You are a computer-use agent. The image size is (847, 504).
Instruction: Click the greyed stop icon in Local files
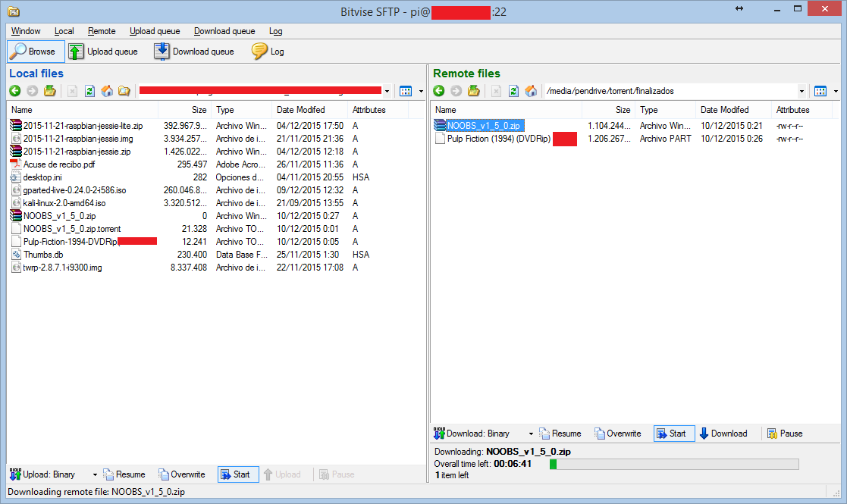pyautogui.click(x=72, y=91)
